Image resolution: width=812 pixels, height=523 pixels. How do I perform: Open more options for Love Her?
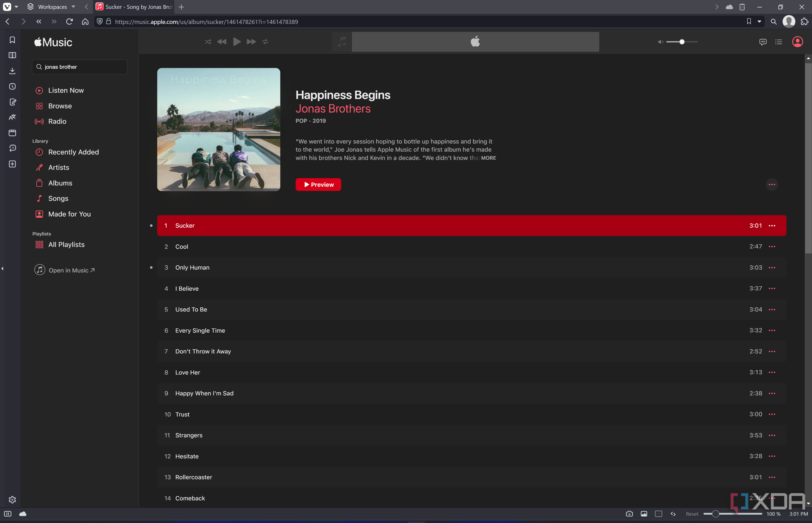772,372
